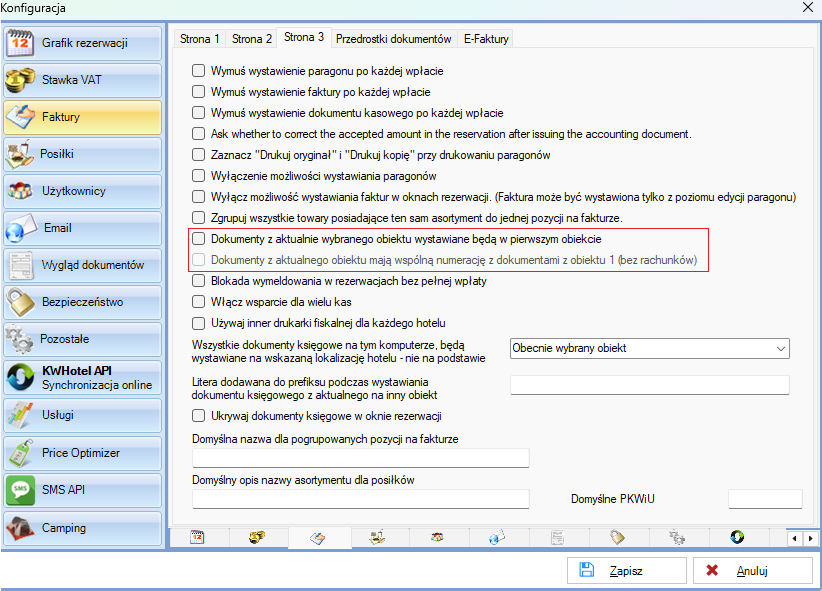Viewport: 822px width, 591px height.
Task: Open the Posiłki meals section icon
Action: click(x=21, y=154)
